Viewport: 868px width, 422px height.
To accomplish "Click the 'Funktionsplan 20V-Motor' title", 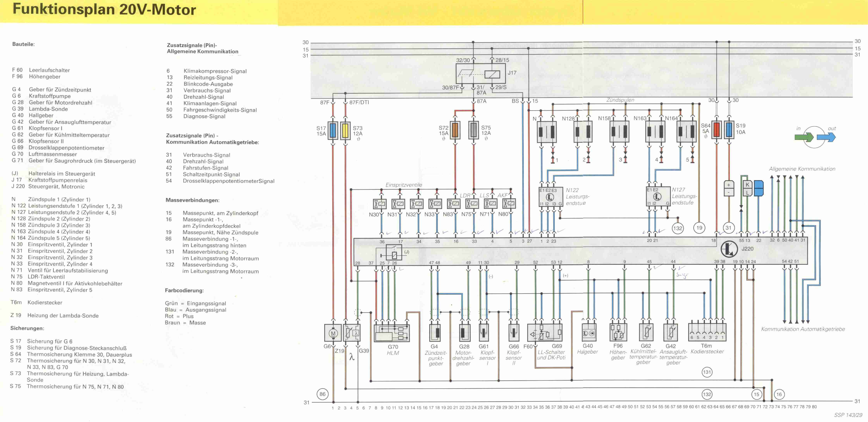I will [104, 10].
